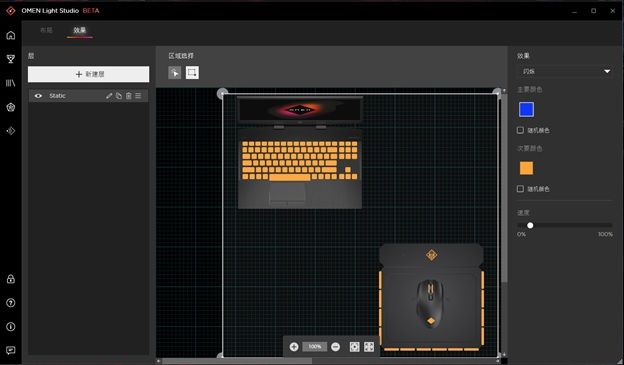Click the canvas vertical scrollbar
This screenshot has height=365, width=624.
point(504,189)
